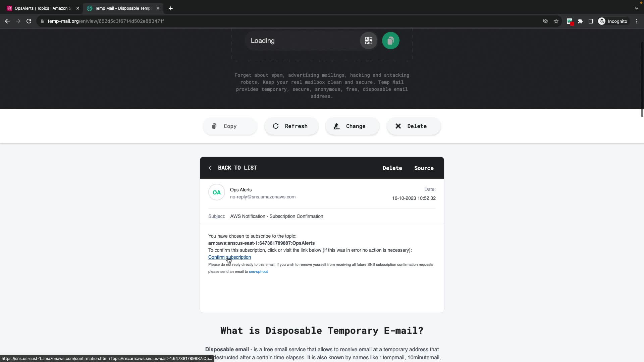Open Chrome three-dot menu
This screenshot has height=362, width=644.
(637, 21)
